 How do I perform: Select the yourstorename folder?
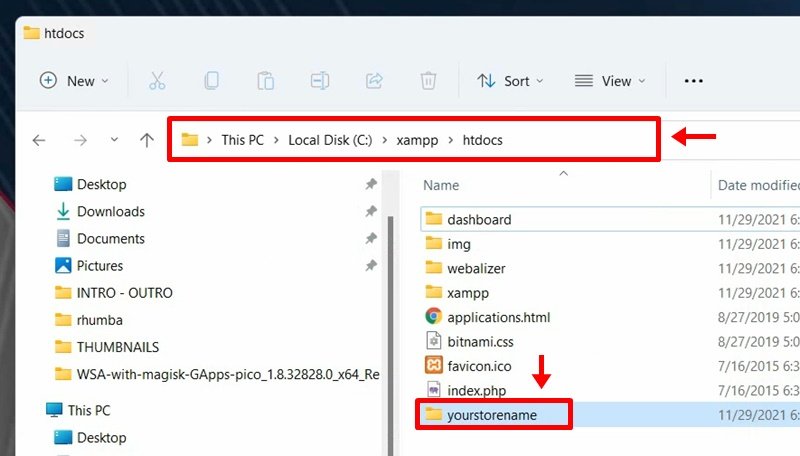[x=491, y=415]
